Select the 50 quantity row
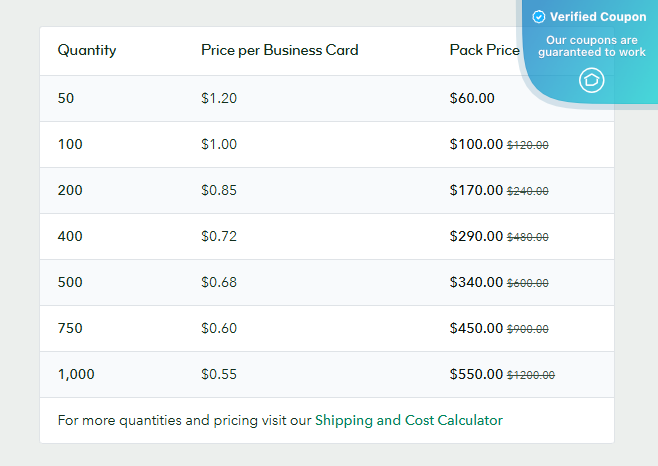 tap(66, 98)
